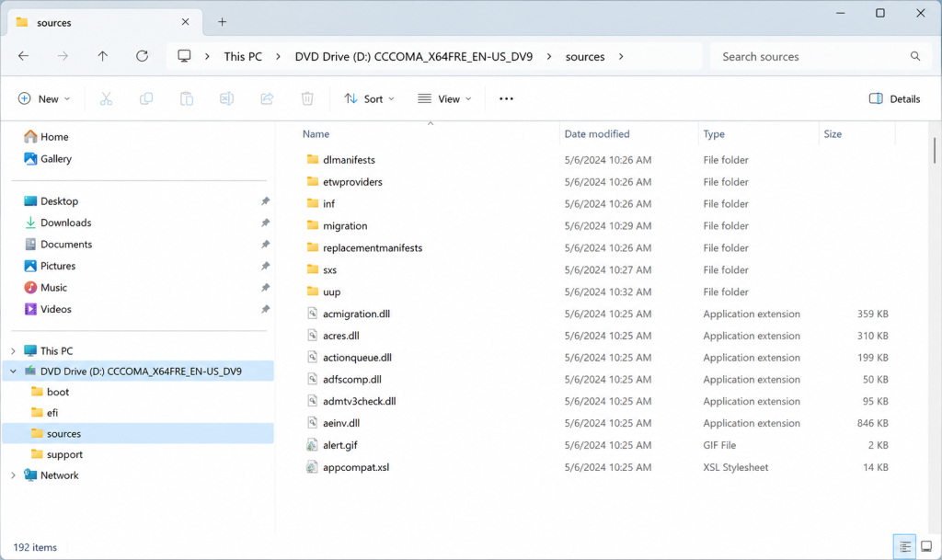Close the sources tab
The width and height of the screenshot is (942, 560).
click(185, 22)
